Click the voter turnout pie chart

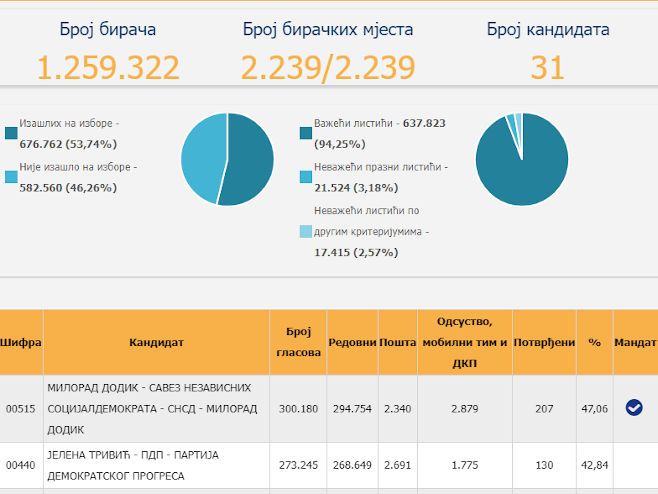(227, 160)
